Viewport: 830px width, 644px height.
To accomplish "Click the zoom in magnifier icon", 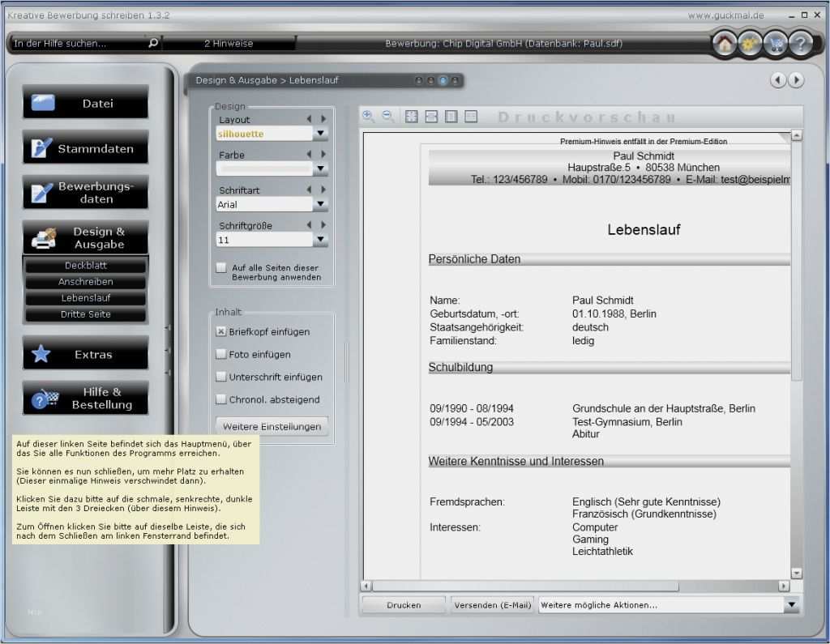I will [x=366, y=116].
